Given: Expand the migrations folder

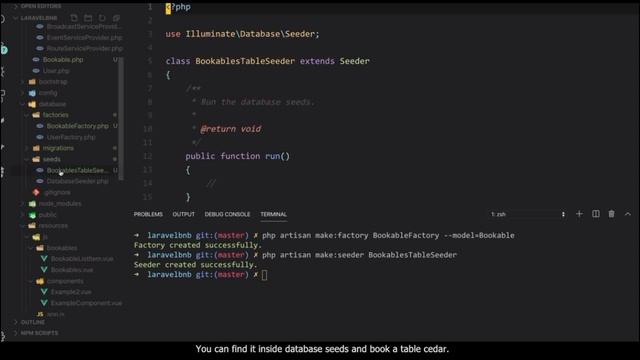Looking at the screenshot, I should pos(58,148).
